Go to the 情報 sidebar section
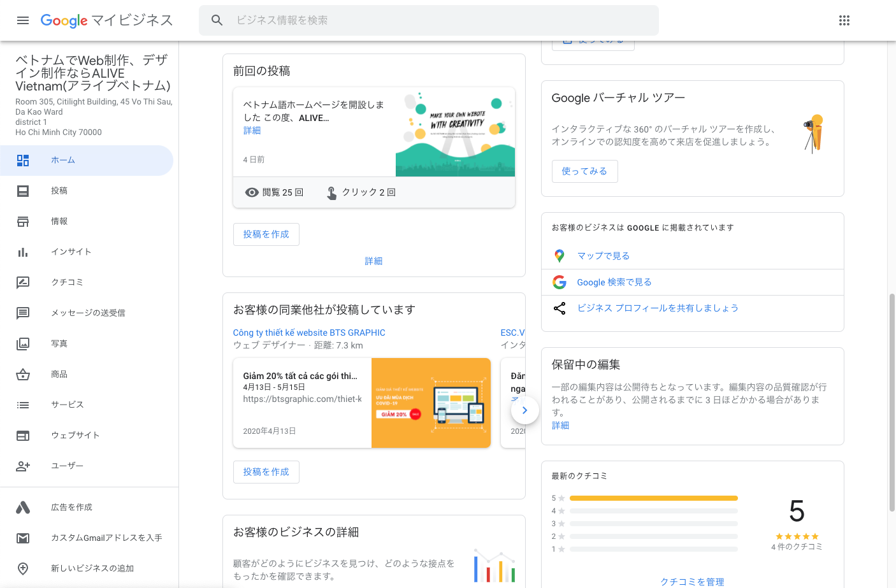 pos(59,222)
